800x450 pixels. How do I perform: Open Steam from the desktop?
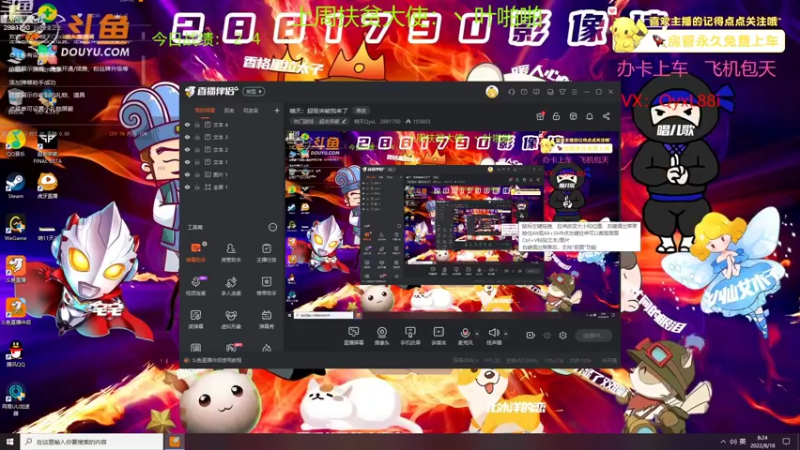pyautogui.click(x=15, y=186)
